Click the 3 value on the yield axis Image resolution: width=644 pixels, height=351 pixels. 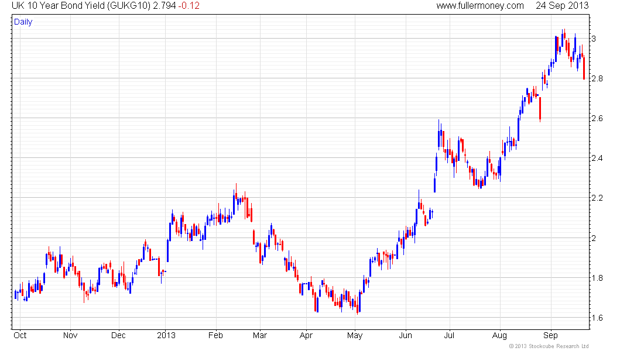coord(594,39)
